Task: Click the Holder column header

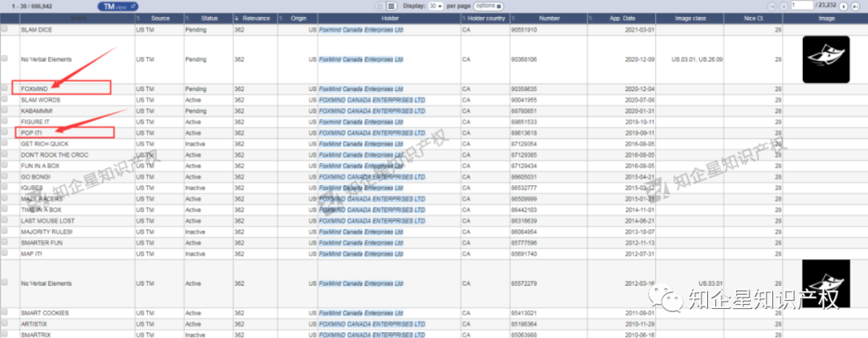Action: (x=389, y=19)
